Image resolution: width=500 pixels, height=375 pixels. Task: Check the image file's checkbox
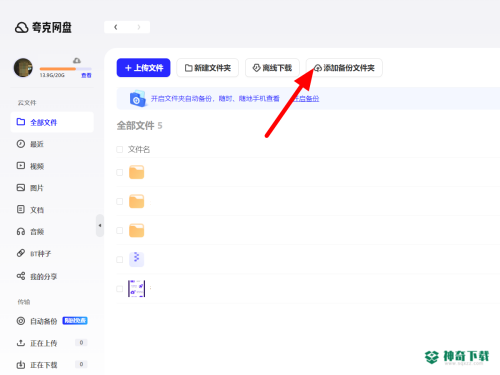point(119,289)
